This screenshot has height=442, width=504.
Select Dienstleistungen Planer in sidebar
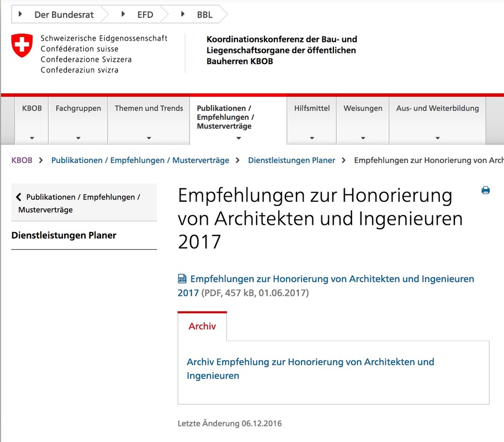pyautogui.click(x=63, y=235)
